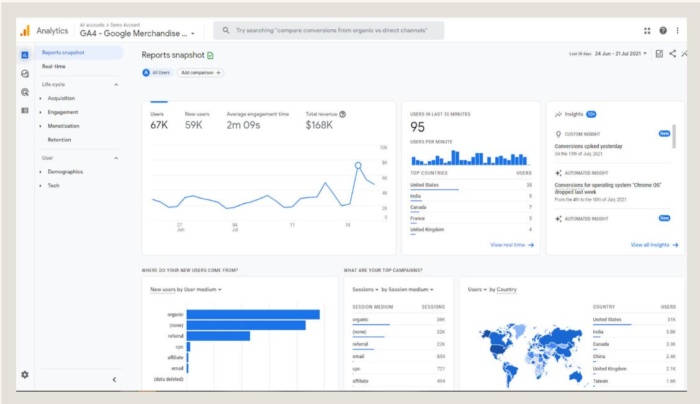Expand the Tech menu item

pyautogui.click(x=53, y=186)
